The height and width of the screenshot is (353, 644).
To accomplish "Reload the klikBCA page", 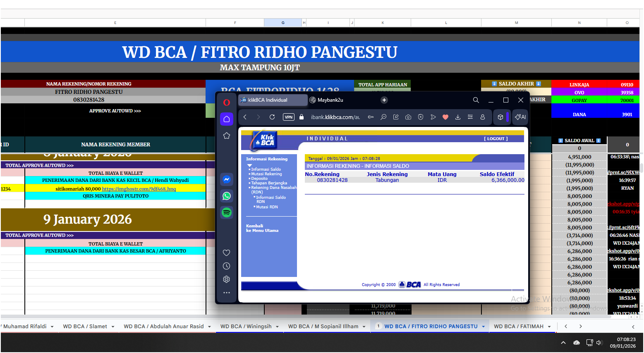I will (x=272, y=117).
